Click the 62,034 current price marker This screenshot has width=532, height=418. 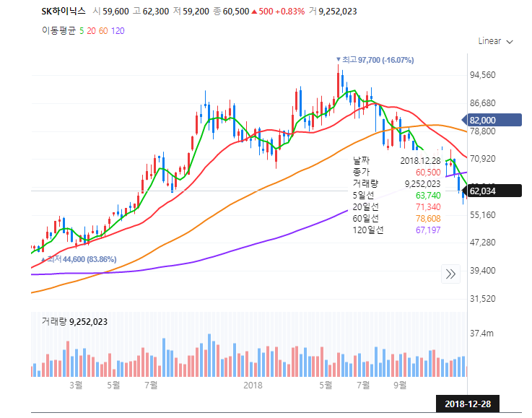click(x=492, y=191)
